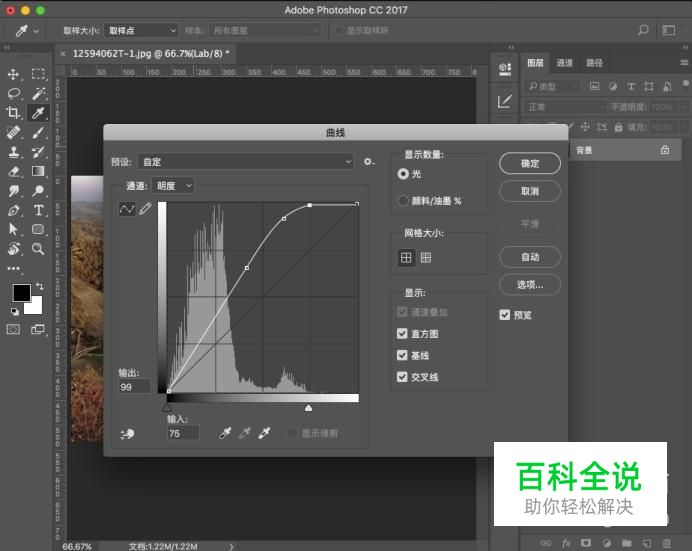This screenshot has width=692, height=551.
Task: Click the foreground black color swatch
Action: pyautogui.click(x=20, y=291)
